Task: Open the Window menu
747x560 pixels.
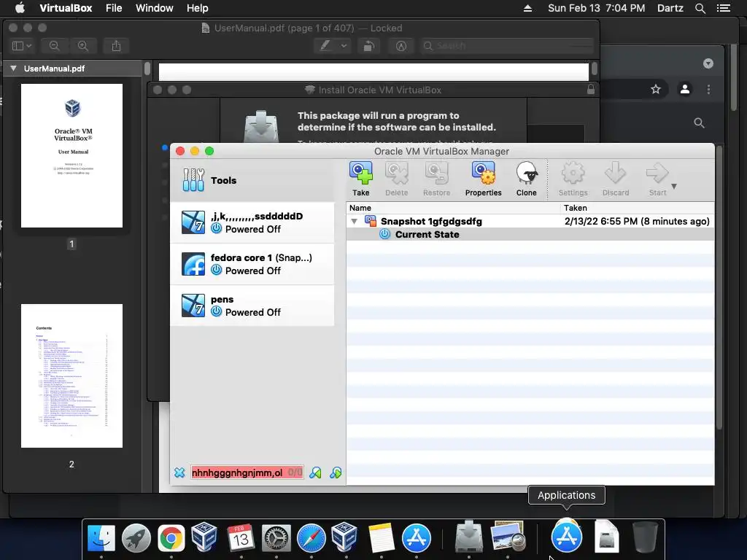Action: point(155,8)
